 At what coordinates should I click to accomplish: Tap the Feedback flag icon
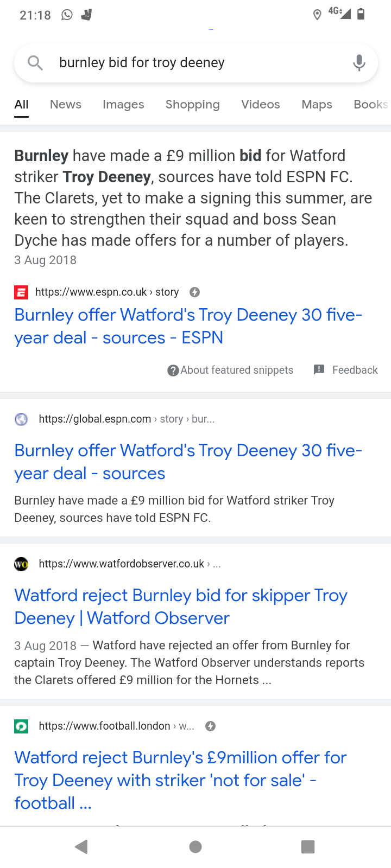[x=319, y=370]
